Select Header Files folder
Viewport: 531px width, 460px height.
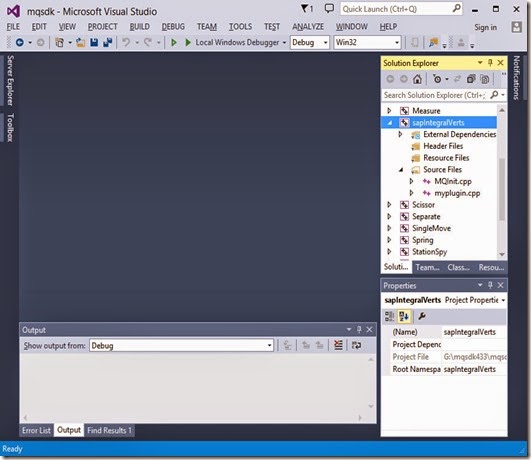pyautogui.click(x=443, y=146)
